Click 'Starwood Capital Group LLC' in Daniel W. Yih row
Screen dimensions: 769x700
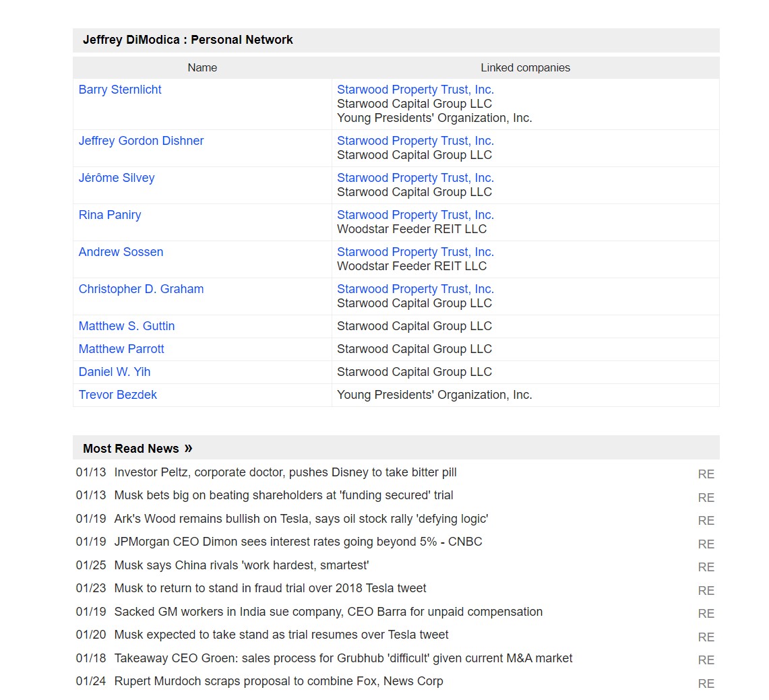coord(414,372)
